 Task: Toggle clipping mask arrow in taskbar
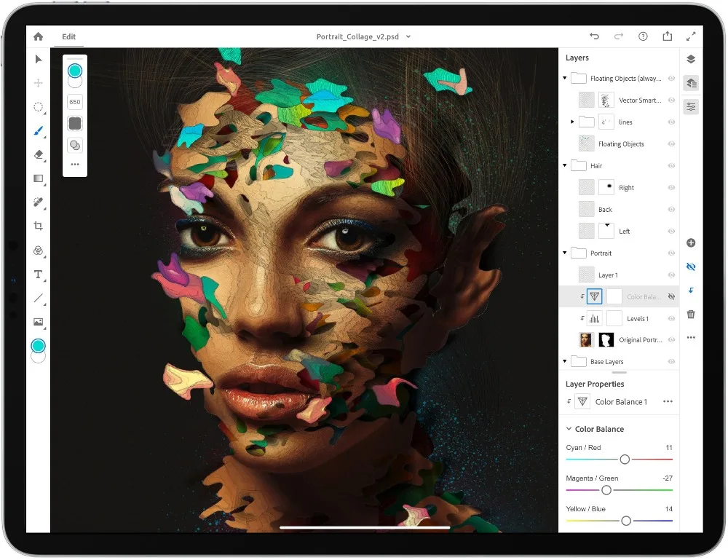691,291
